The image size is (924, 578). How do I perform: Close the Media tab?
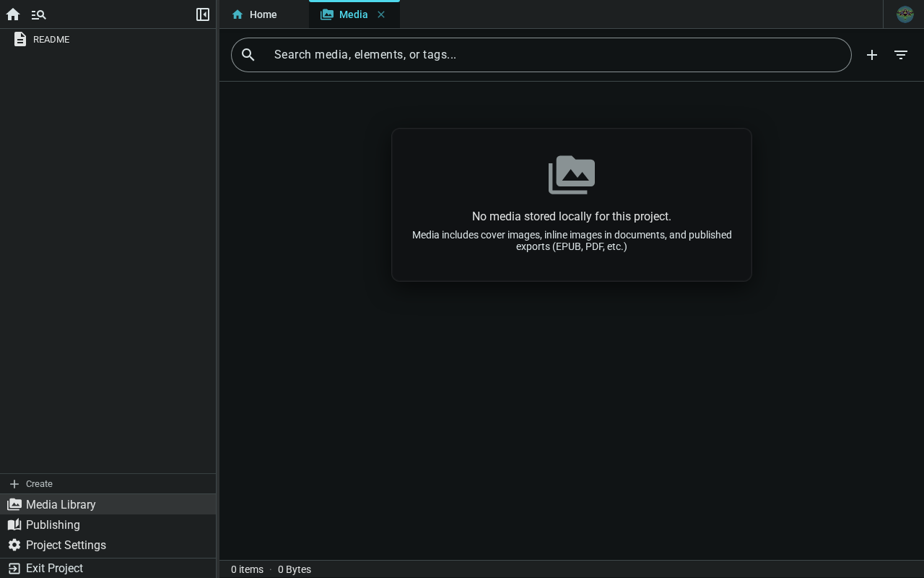tap(381, 14)
